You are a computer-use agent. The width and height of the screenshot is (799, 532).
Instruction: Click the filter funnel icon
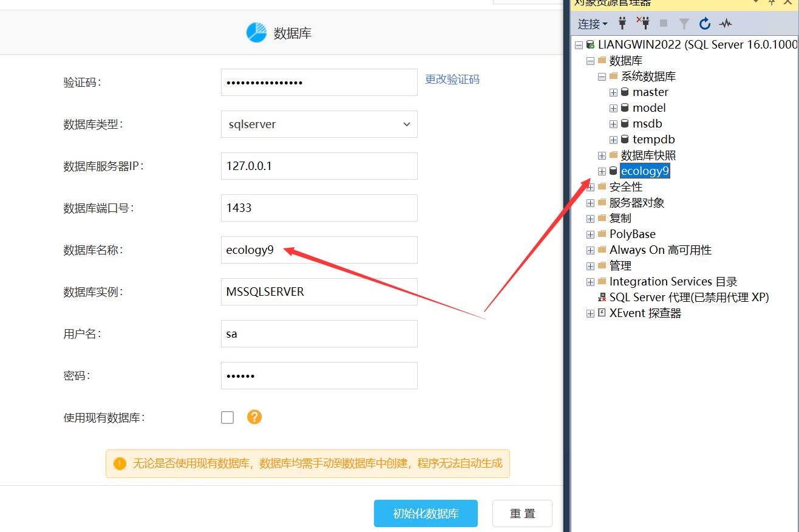point(684,24)
